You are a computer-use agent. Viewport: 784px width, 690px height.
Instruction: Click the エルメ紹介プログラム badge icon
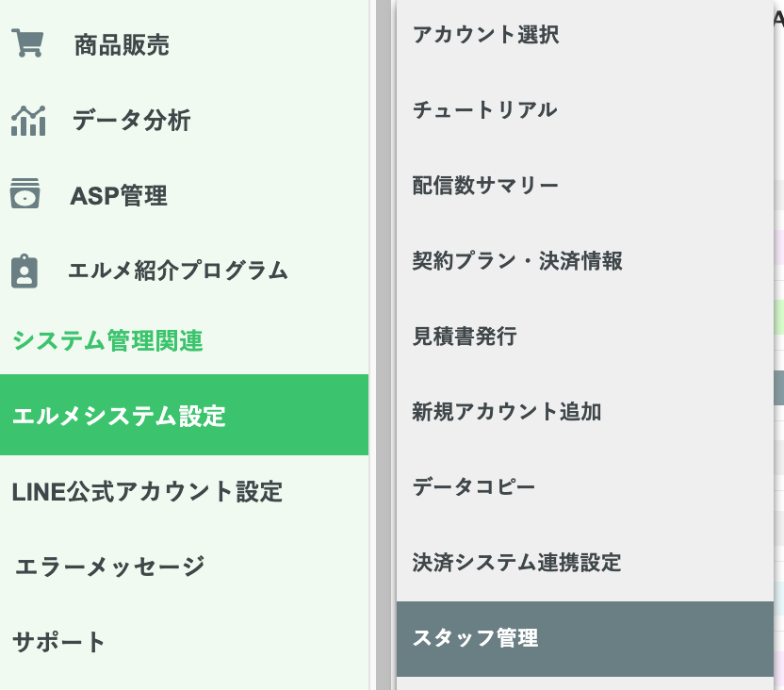point(24,271)
